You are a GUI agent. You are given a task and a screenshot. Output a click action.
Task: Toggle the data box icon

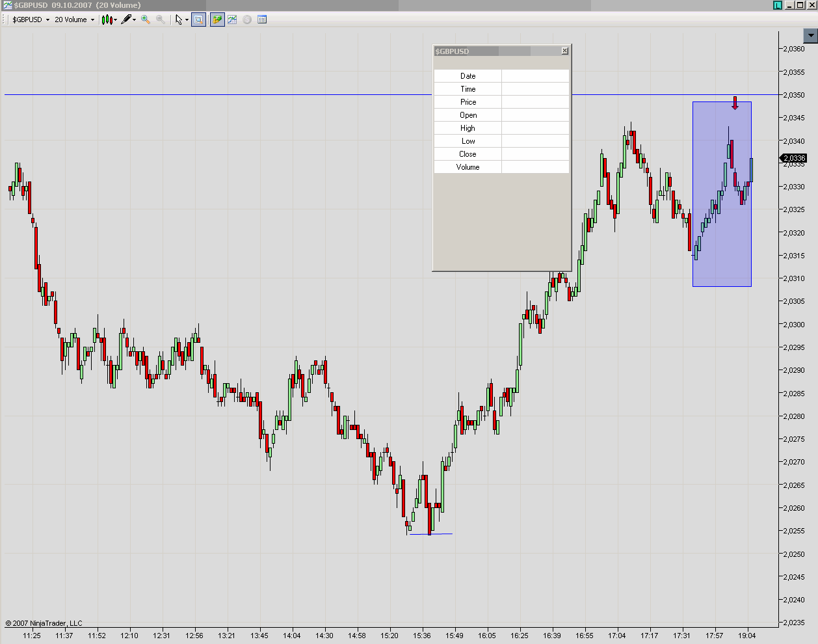click(x=198, y=20)
